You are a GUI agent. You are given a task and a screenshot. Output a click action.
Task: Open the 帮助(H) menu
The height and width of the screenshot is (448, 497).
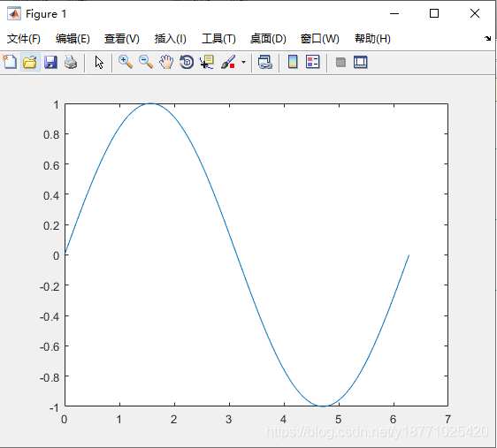click(x=372, y=39)
